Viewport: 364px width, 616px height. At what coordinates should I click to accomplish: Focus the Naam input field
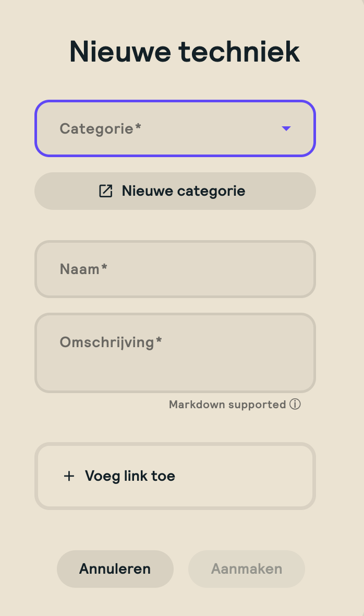coord(175,269)
